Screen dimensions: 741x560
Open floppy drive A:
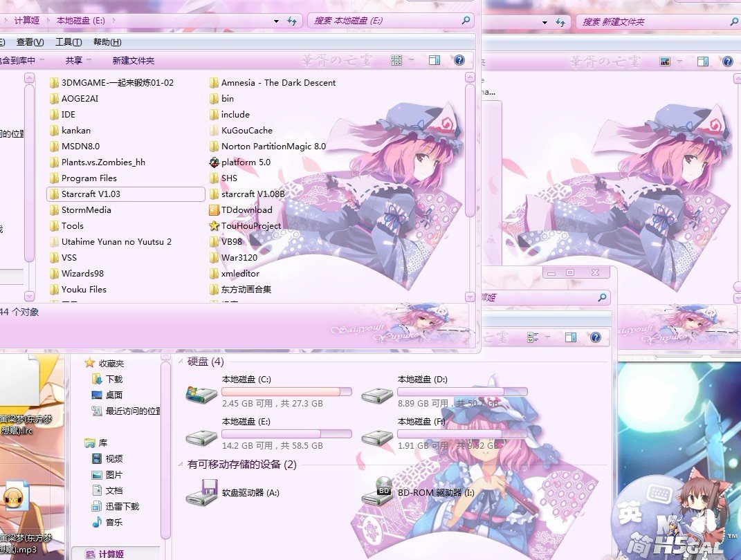coord(233,492)
